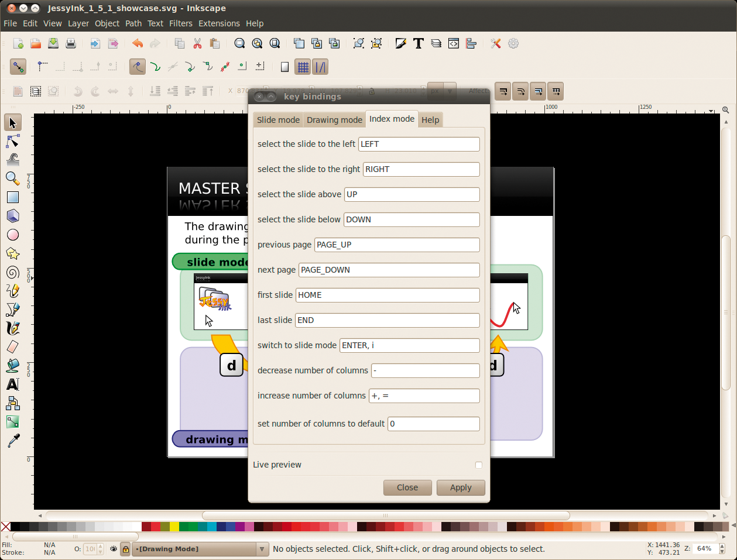Adjust the zoom percentage stepper arrows
737x560 pixels.
[x=722, y=549]
